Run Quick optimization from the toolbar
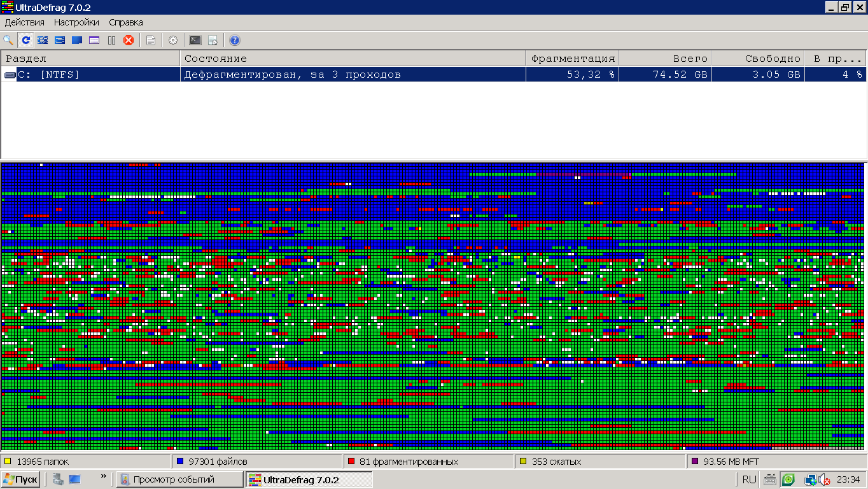The height and width of the screenshot is (489, 868). pos(60,40)
